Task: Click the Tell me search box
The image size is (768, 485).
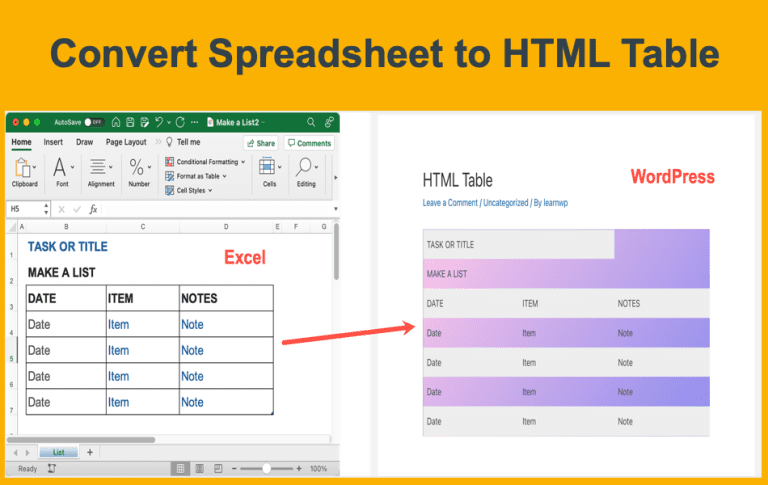Action: pyautogui.click(x=183, y=142)
